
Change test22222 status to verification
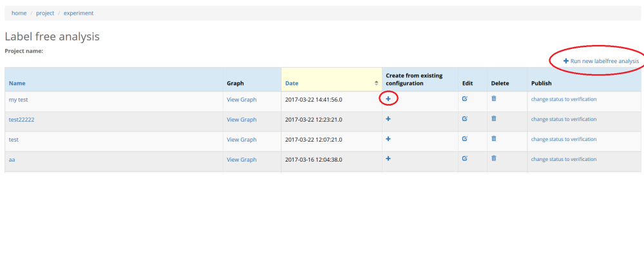tap(563, 119)
